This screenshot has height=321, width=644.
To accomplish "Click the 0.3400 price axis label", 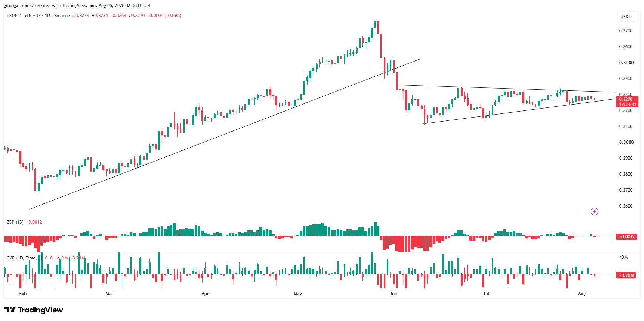I will click(x=625, y=79).
